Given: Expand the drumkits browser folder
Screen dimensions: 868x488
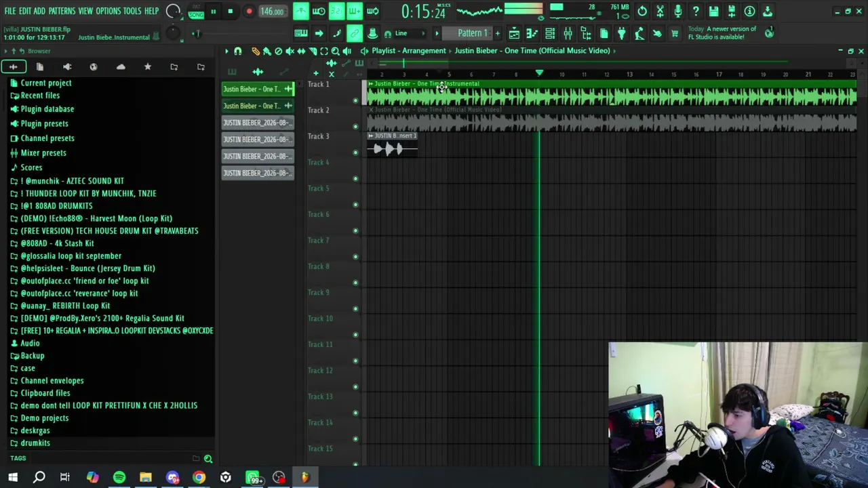Looking at the screenshot, I should (x=35, y=443).
